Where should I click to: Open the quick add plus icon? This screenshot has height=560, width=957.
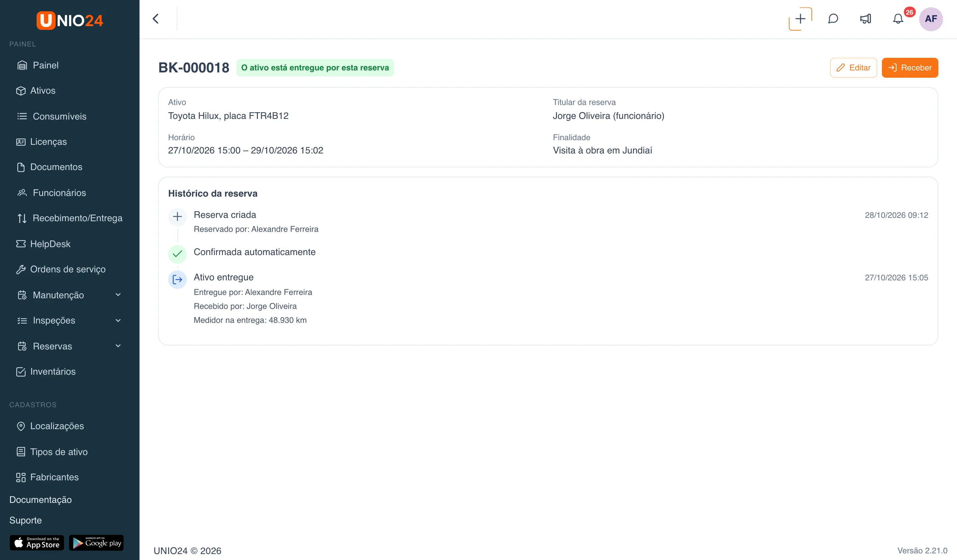pos(800,19)
